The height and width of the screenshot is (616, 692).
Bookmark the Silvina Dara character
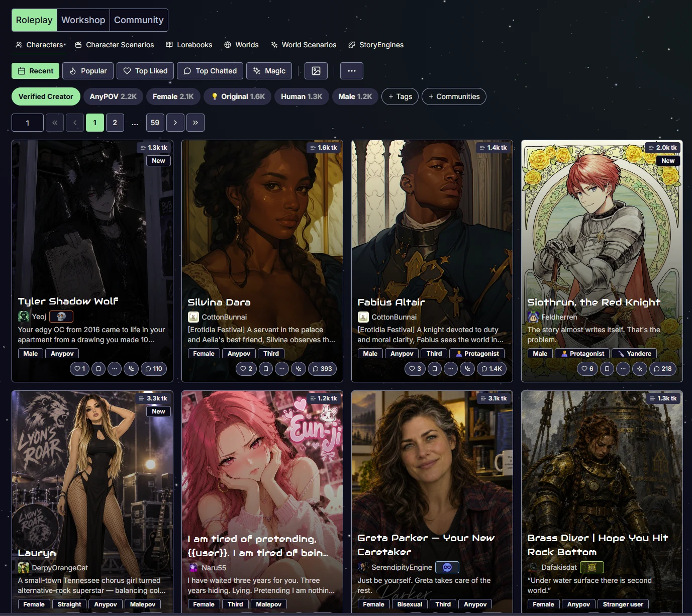[x=266, y=369]
